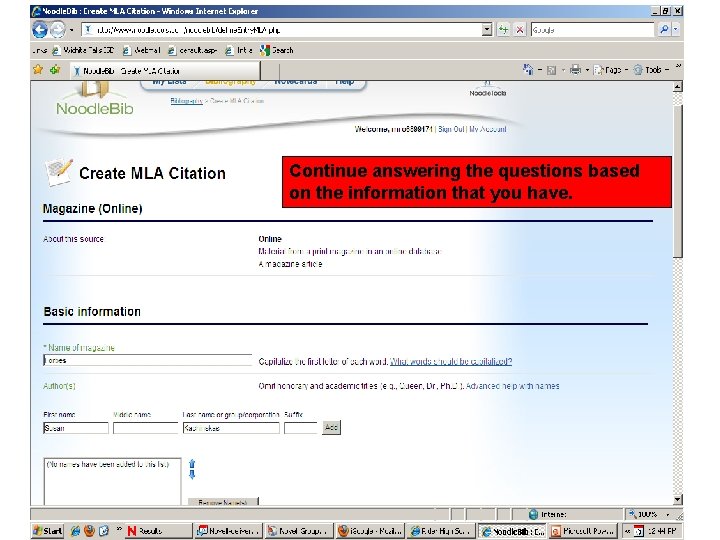Image resolution: width=720 pixels, height=540 pixels.
Task: Open the 'Advanced help with names' link
Action: (x=512, y=386)
